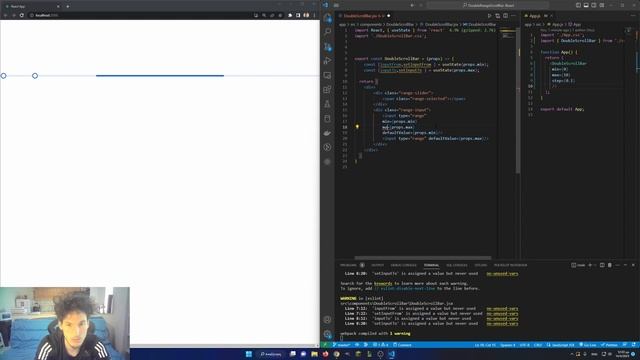Image resolution: width=640 pixels, height=360 pixels.
Task: Open the browser zoom magnifier icon
Action: pyautogui.click(x=264, y=15)
